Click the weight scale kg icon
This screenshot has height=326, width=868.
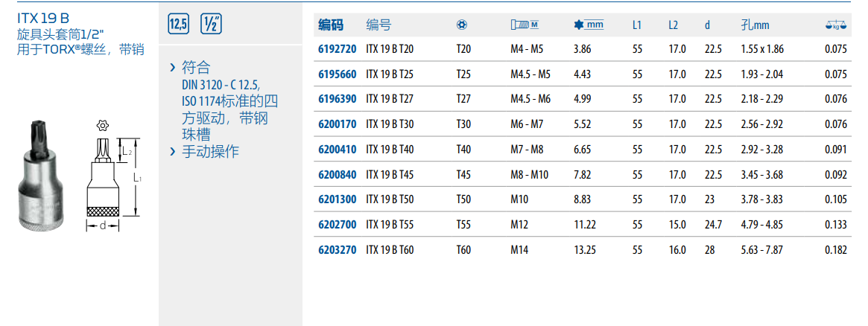point(836,25)
